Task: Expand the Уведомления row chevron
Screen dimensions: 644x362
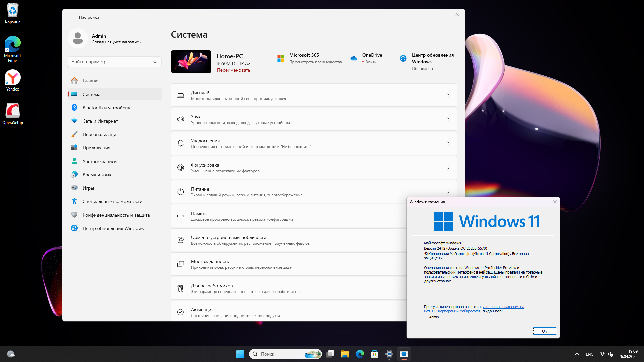Action: coord(448,143)
